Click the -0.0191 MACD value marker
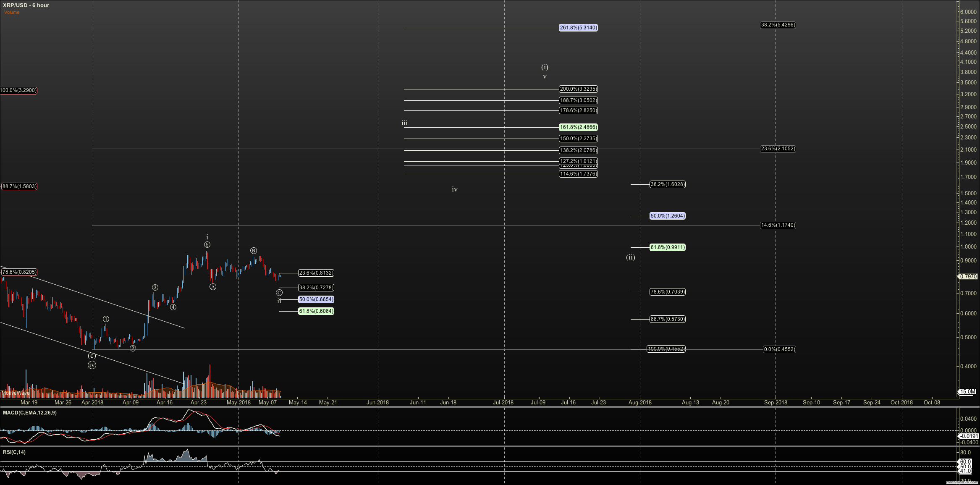This screenshot has width=980, height=485. click(968, 436)
